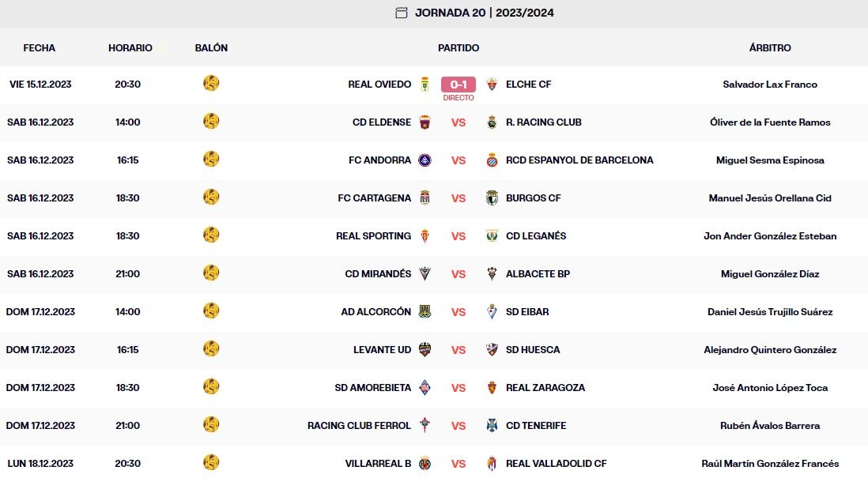The image size is (868, 493).
Task: Click the match ball icon for Oviedo–Elche
Action: (211, 83)
